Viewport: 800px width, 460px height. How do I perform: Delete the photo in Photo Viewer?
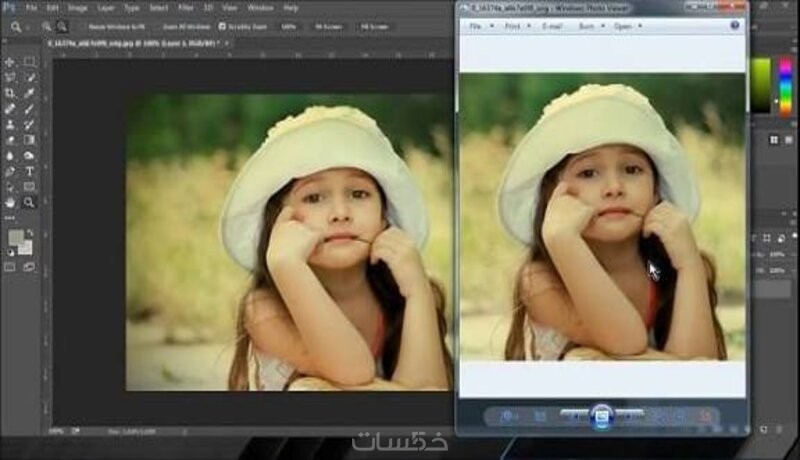706,417
